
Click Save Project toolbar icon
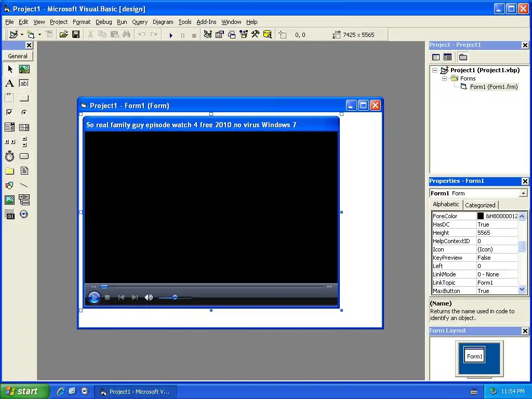76,35
